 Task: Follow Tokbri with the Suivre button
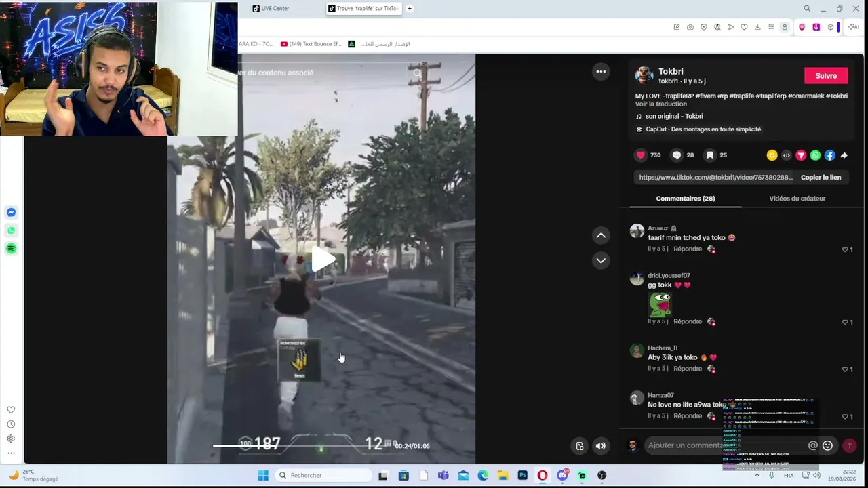826,76
